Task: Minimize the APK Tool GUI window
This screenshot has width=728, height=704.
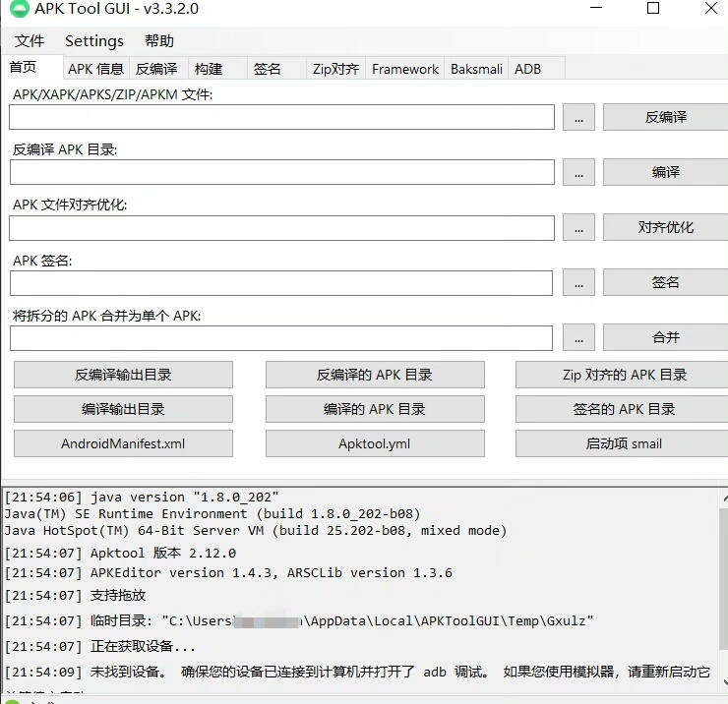Action: [x=596, y=8]
